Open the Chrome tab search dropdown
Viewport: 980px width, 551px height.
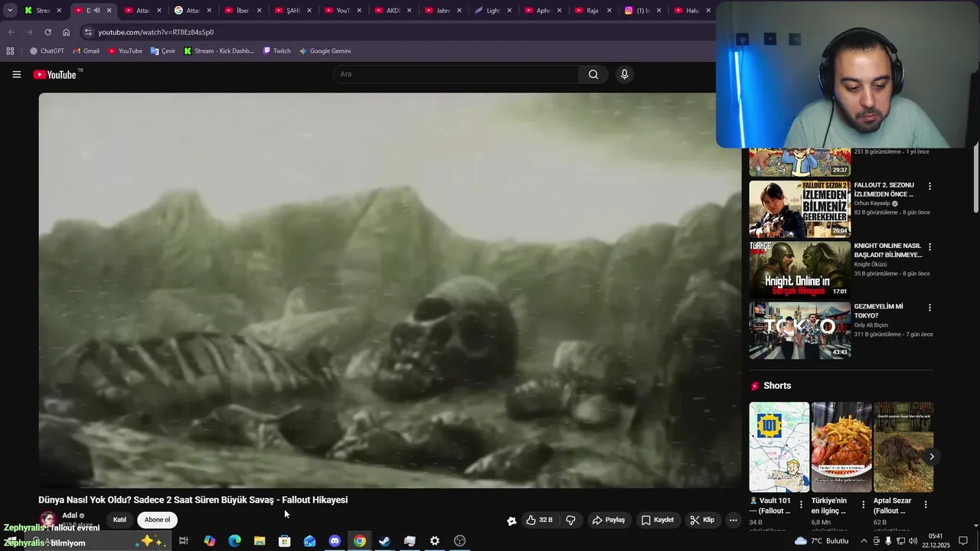(x=10, y=11)
